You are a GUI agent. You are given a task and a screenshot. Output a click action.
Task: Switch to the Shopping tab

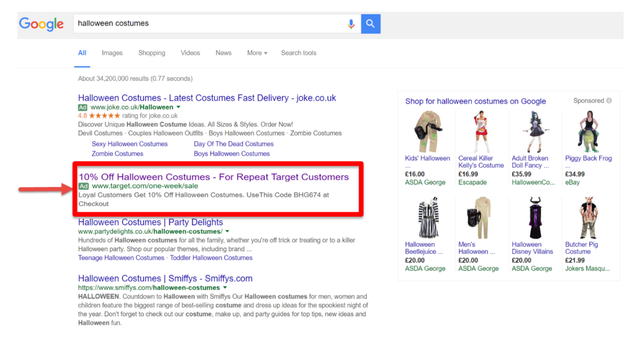pyautogui.click(x=152, y=53)
